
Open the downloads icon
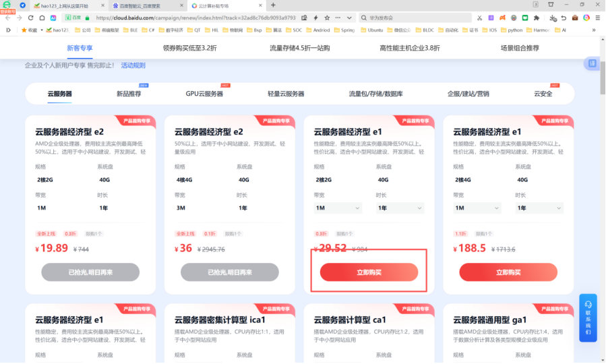pyautogui.click(x=553, y=18)
